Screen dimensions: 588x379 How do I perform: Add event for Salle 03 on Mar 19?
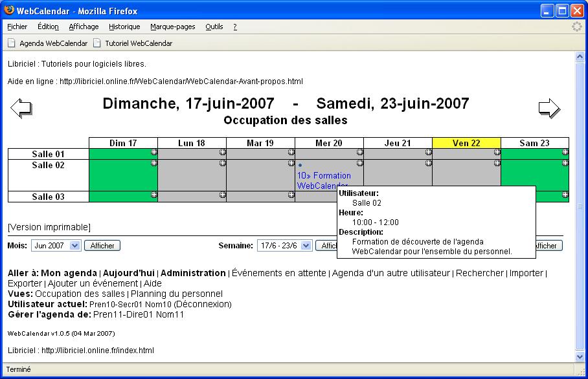click(x=291, y=195)
